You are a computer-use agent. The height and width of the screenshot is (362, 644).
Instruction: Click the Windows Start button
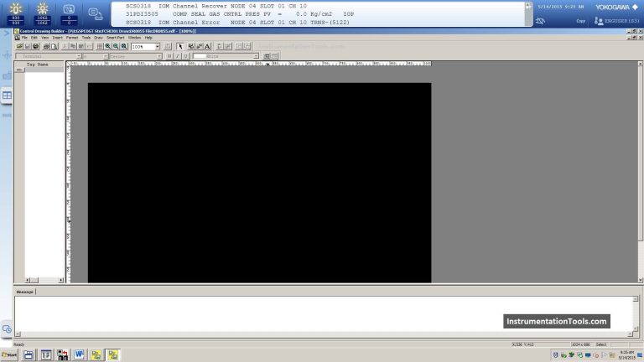click(x=9, y=354)
